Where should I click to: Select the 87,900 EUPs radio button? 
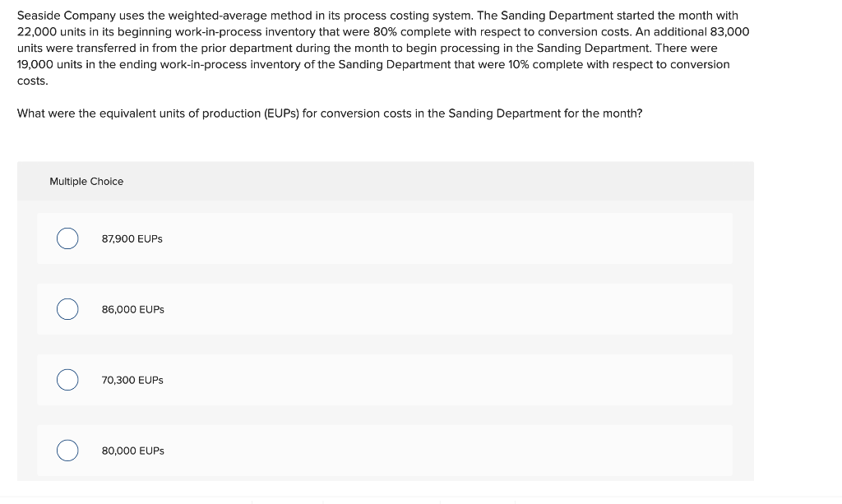coord(67,238)
